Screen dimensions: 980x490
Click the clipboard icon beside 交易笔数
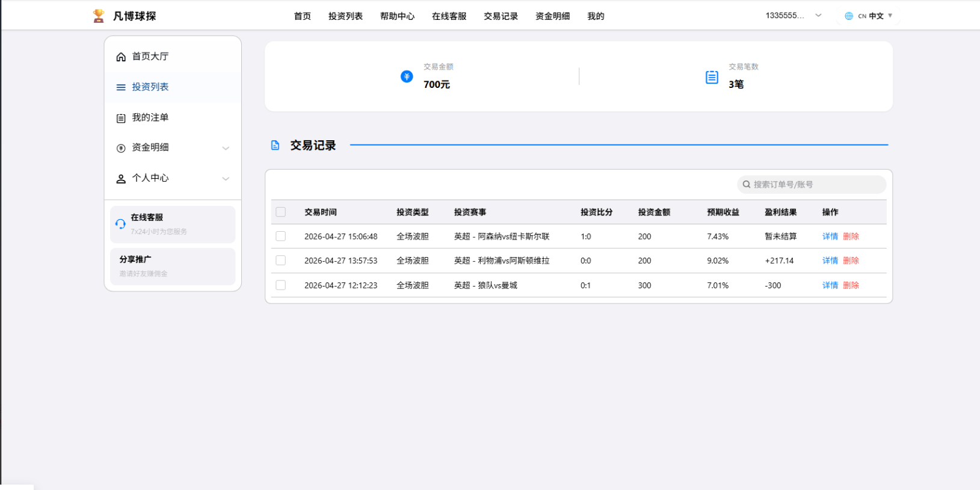712,77
